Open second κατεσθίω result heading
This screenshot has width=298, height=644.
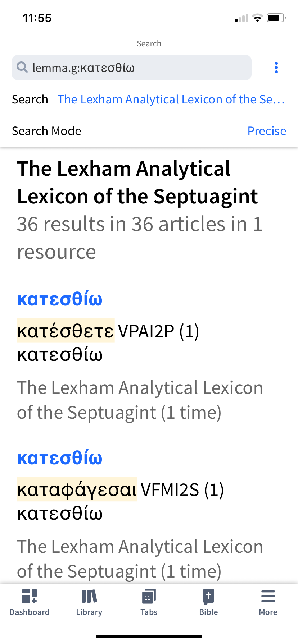tap(60, 458)
